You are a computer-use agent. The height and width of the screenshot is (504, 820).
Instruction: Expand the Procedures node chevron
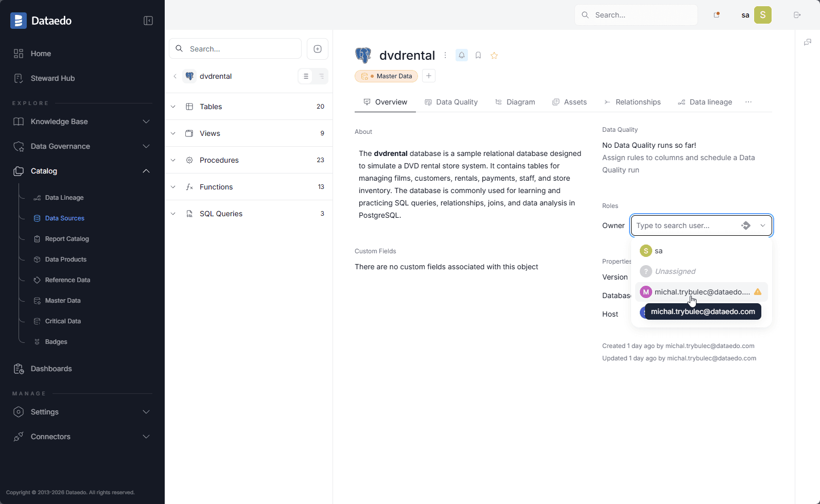173,160
